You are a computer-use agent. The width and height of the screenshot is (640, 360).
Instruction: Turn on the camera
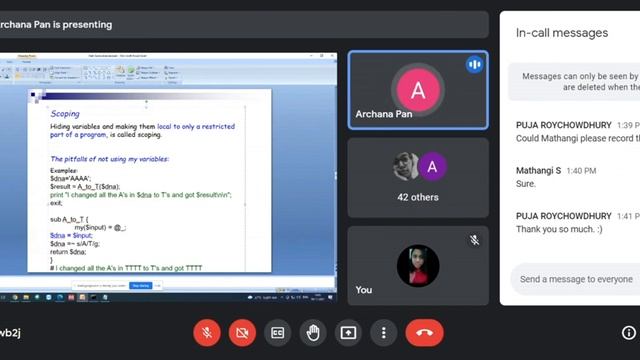(242, 333)
